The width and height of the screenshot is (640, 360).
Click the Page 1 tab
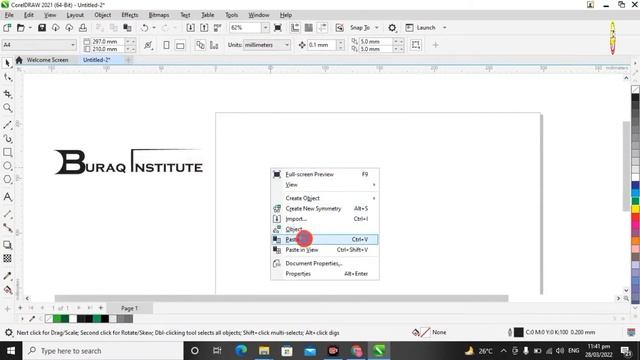click(129, 308)
